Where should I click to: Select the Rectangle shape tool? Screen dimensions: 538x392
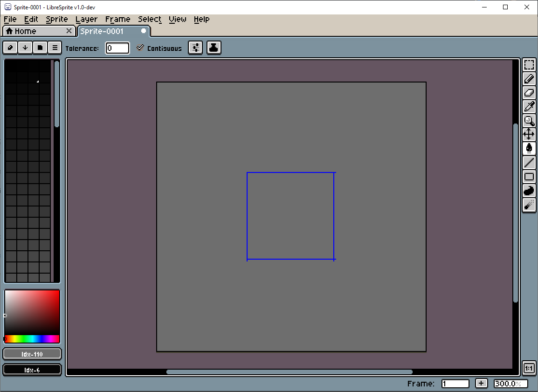529,177
